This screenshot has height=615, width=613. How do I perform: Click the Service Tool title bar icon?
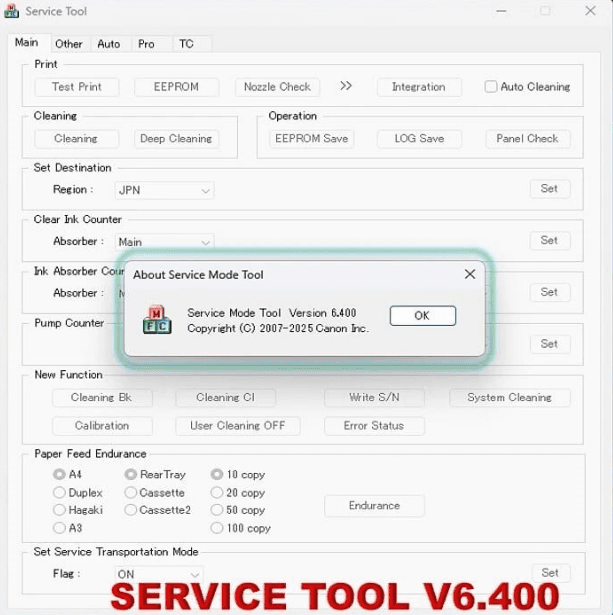[x=11, y=12]
